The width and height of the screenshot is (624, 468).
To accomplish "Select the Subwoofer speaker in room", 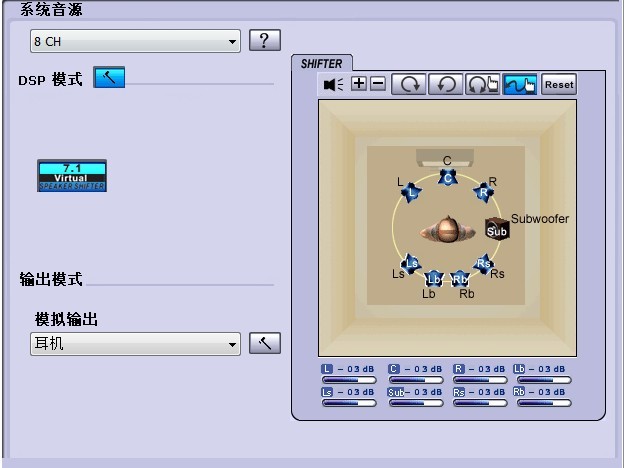I will [x=497, y=229].
